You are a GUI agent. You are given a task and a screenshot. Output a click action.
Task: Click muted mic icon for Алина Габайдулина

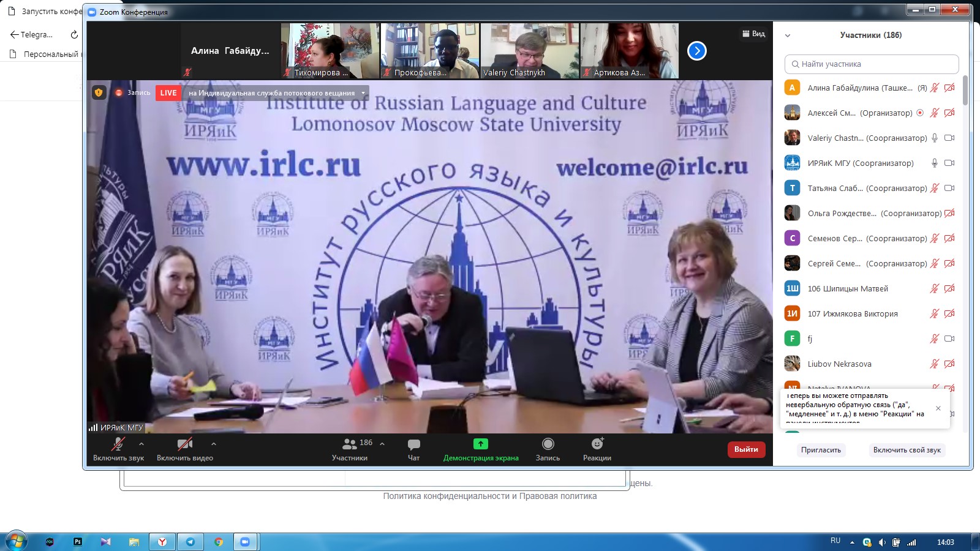pyautogui.click(x=935, y=88)
